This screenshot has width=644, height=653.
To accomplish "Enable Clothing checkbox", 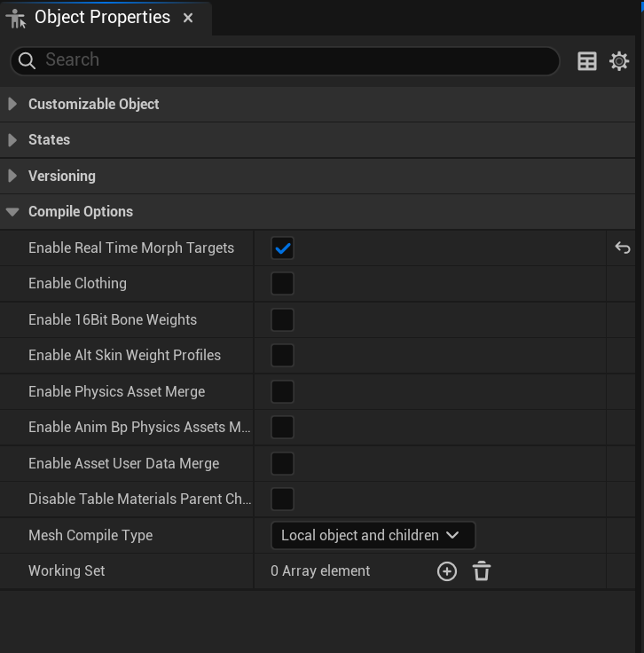I will (282, 284).
